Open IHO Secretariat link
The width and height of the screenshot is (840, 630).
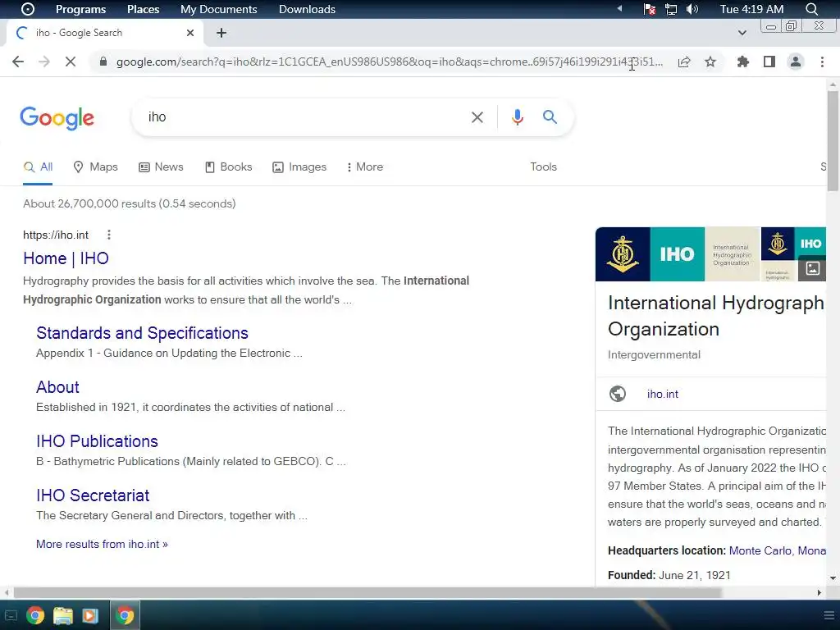point(93,495)
